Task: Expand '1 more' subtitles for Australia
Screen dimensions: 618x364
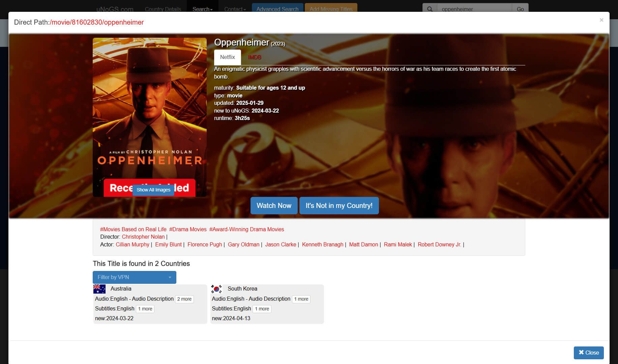Action: [145, 309]
